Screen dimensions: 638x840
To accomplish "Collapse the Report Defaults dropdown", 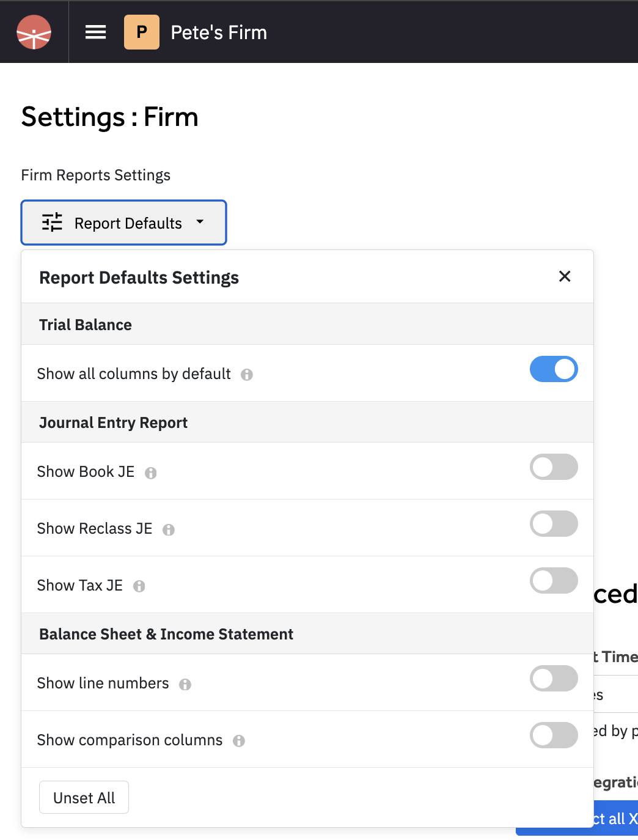I will (199, 223).
